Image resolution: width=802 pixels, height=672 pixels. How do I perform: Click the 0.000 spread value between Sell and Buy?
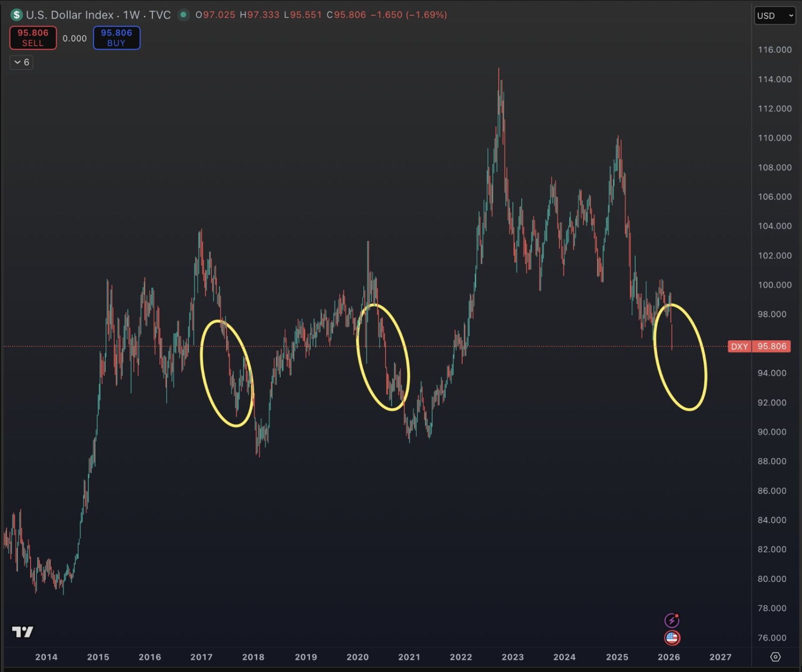[x=75, y=38]
